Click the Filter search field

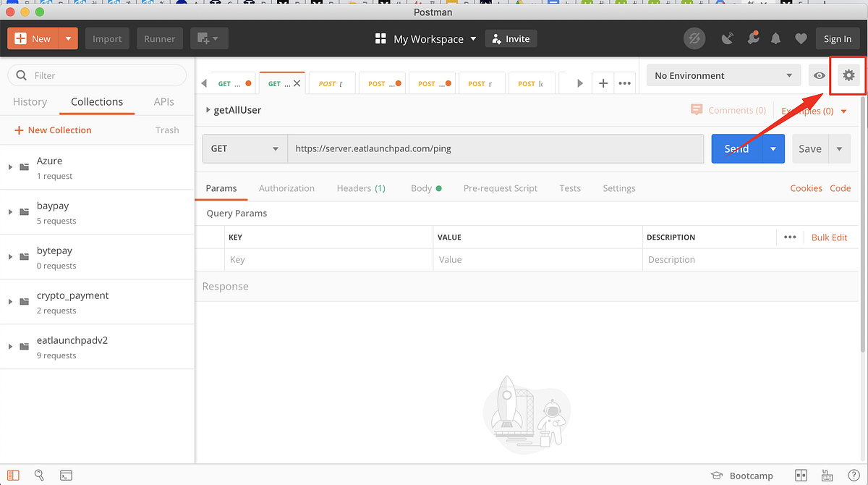(x=96, y=75)
